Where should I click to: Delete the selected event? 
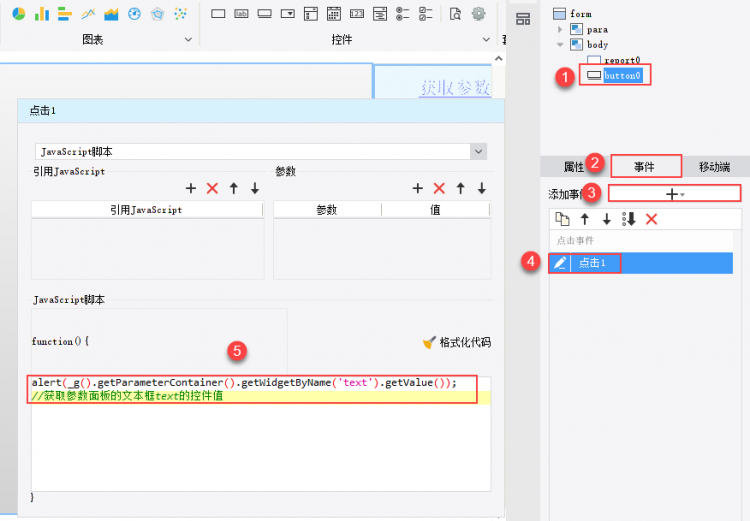651,219
